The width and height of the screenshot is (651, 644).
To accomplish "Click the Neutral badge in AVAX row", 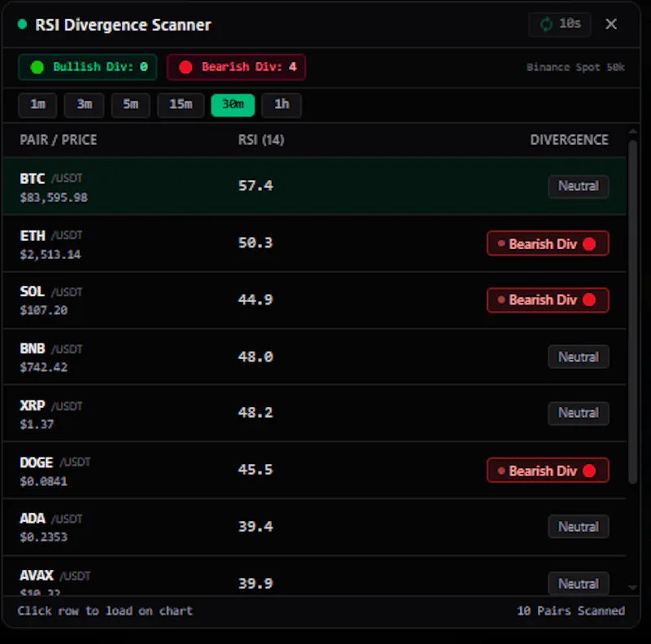I will (579, 584).
